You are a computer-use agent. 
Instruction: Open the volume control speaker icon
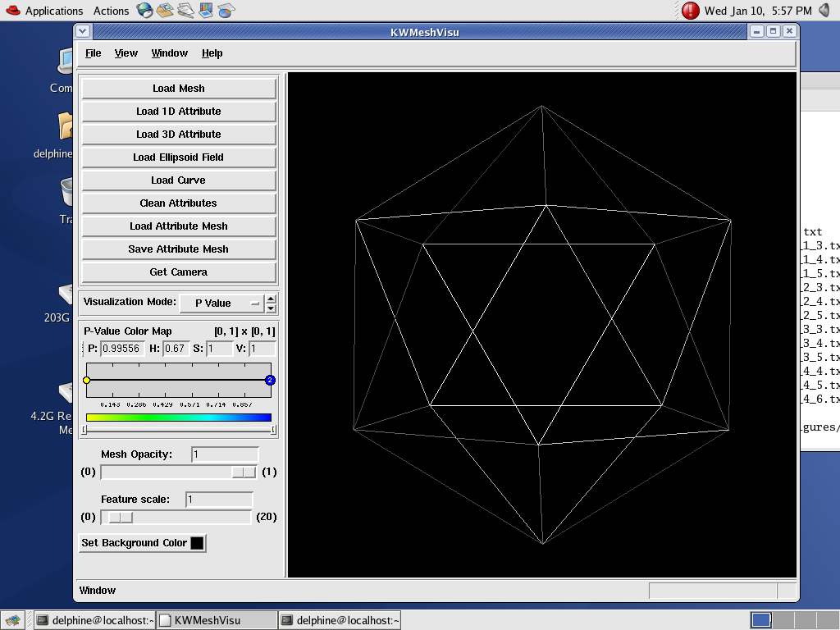pyautogui.click(x=824, y=11)
